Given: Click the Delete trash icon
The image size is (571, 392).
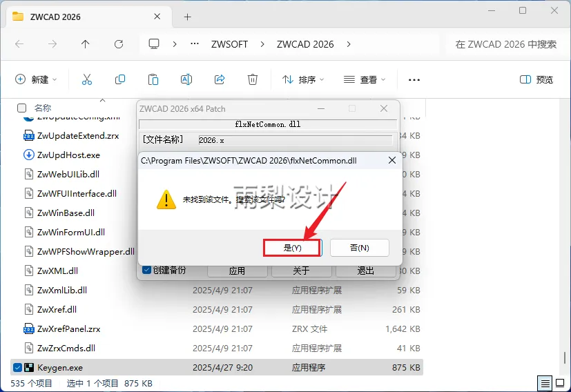Looking at the screenshot, I should tap(253, 79).
